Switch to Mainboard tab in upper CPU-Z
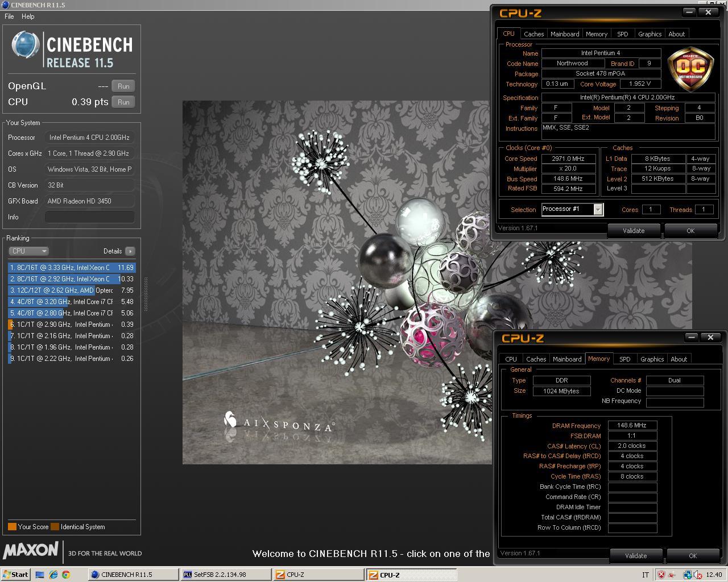Viewport: 728px width, 582px height. pos(565,34)
